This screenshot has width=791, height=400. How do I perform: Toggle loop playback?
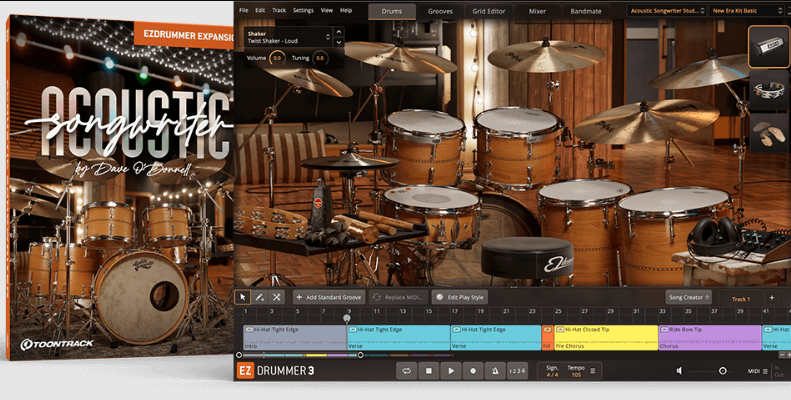(406, 371)
